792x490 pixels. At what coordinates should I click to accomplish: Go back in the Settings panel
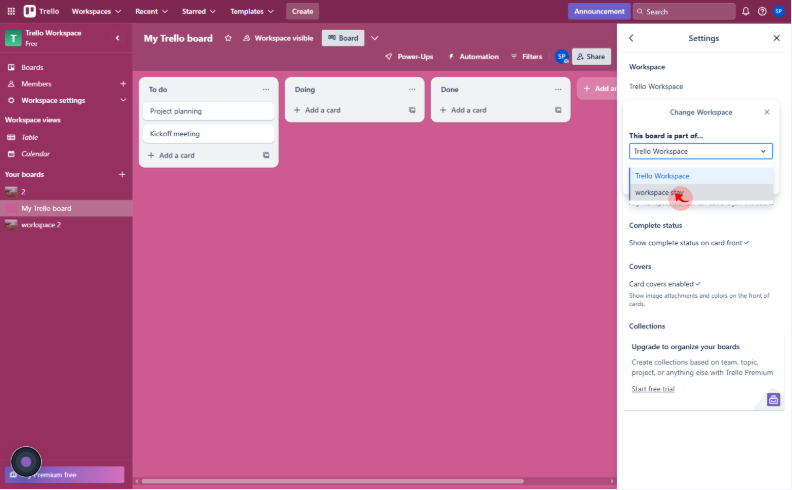(631, 38)
